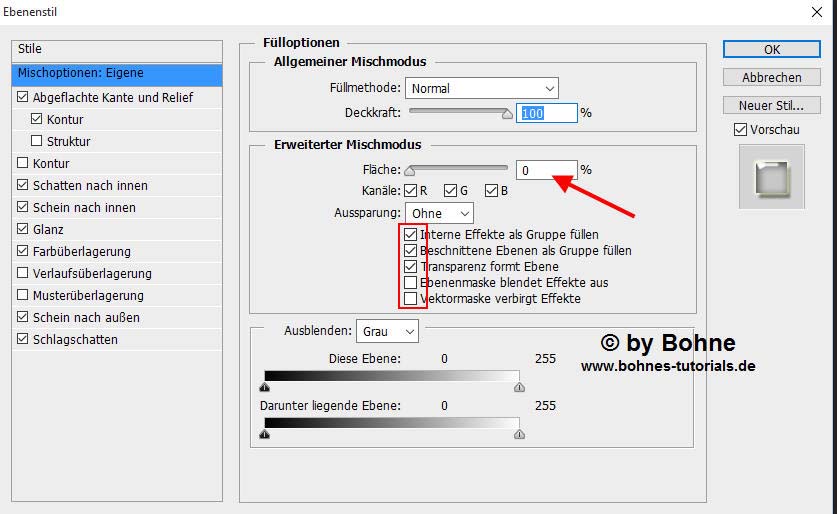
Task: Toggle the Vorschau checkbox
Action: [x=740, y=130]
